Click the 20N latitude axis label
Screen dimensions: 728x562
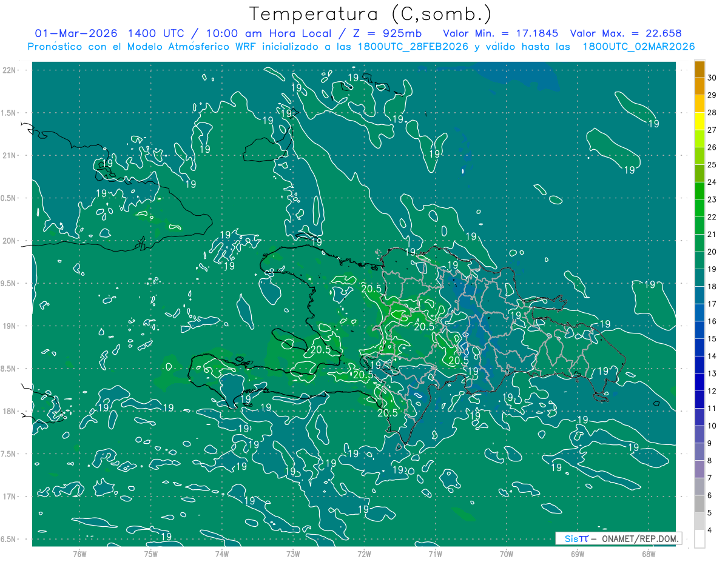tap(10, 241)
